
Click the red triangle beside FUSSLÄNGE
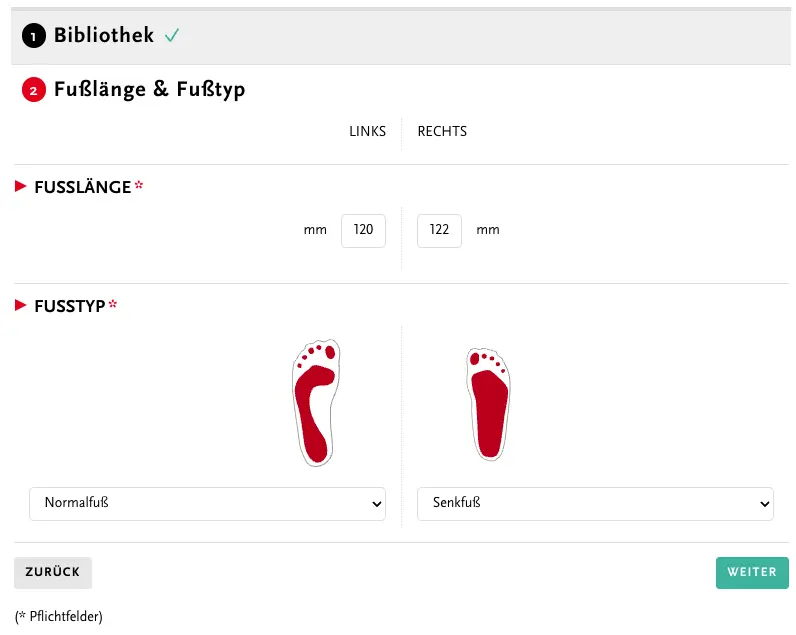[21, 186]
